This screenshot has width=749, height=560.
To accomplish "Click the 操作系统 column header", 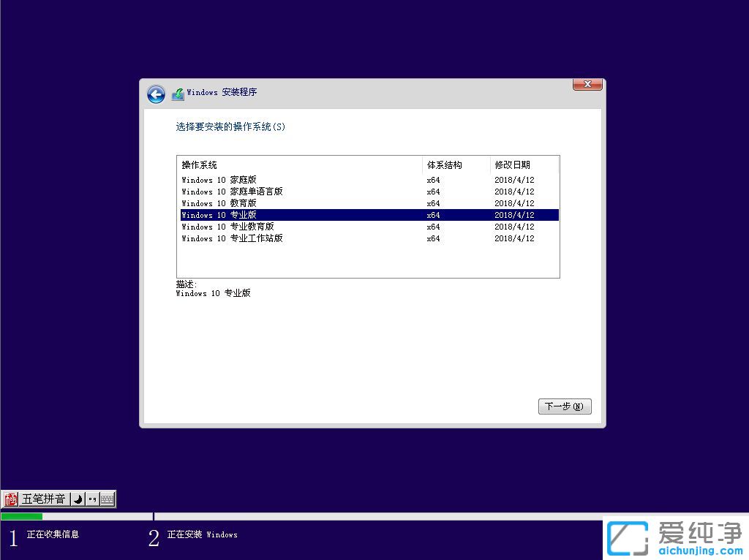I will 197,164.
